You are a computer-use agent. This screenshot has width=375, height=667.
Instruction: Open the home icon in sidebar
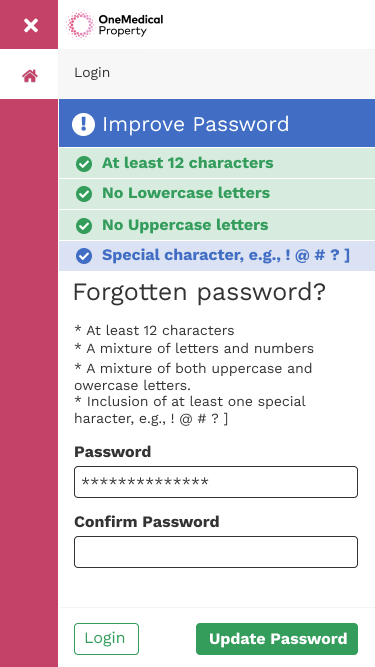click(x=30, y=76)
